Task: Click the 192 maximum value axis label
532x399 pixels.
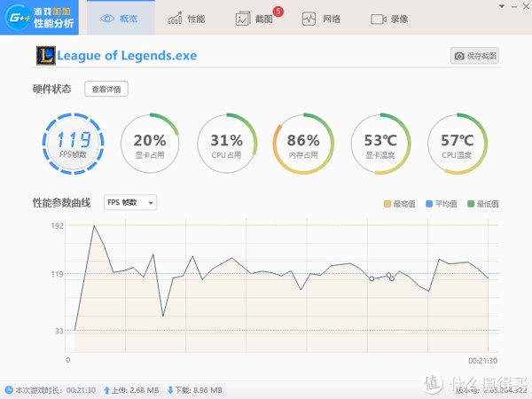Action: pyautogui.click(x=57, y=226)
